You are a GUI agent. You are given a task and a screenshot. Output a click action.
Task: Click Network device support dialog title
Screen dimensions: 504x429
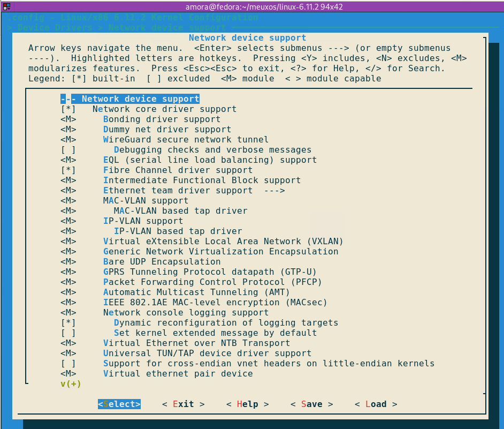coord(248,38)
